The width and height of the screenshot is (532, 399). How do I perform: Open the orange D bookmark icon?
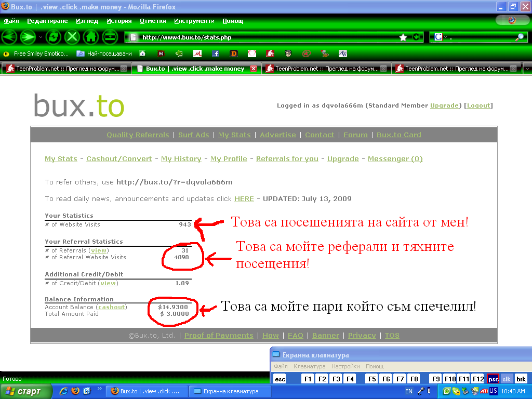(233, 54)
